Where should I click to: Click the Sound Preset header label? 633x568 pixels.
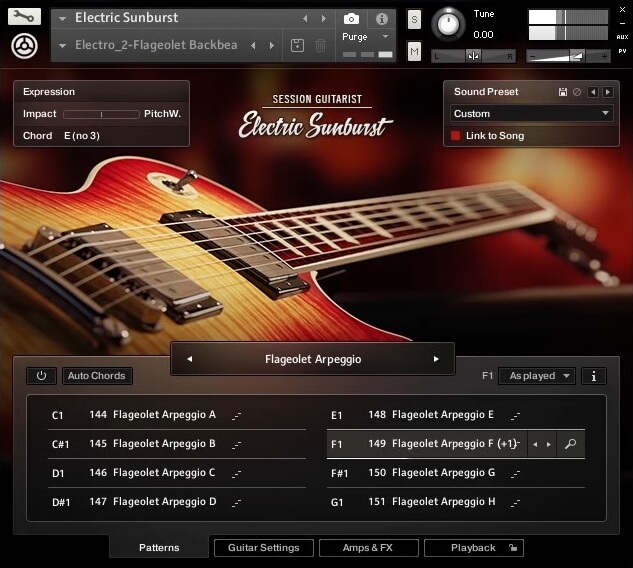[486, 92]
